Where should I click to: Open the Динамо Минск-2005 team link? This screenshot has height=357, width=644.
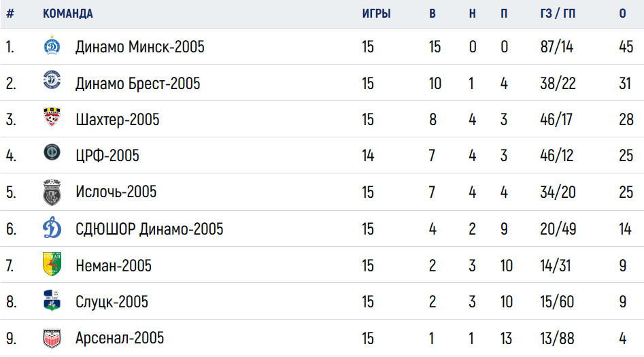tap(139, 47)
